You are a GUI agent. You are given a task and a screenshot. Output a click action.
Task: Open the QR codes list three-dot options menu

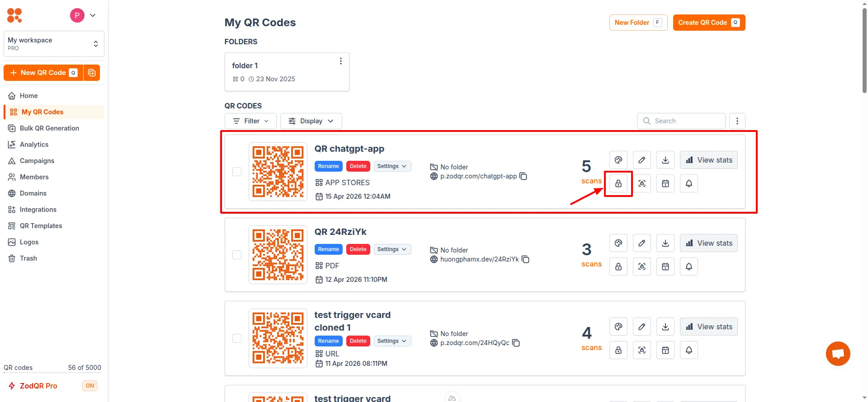click(x=737, y=121)
